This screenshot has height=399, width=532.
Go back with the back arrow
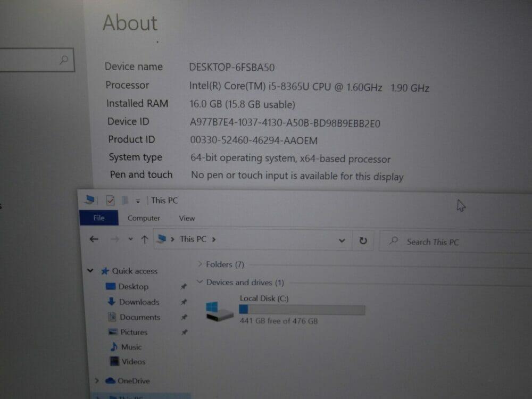click(94, 239)
